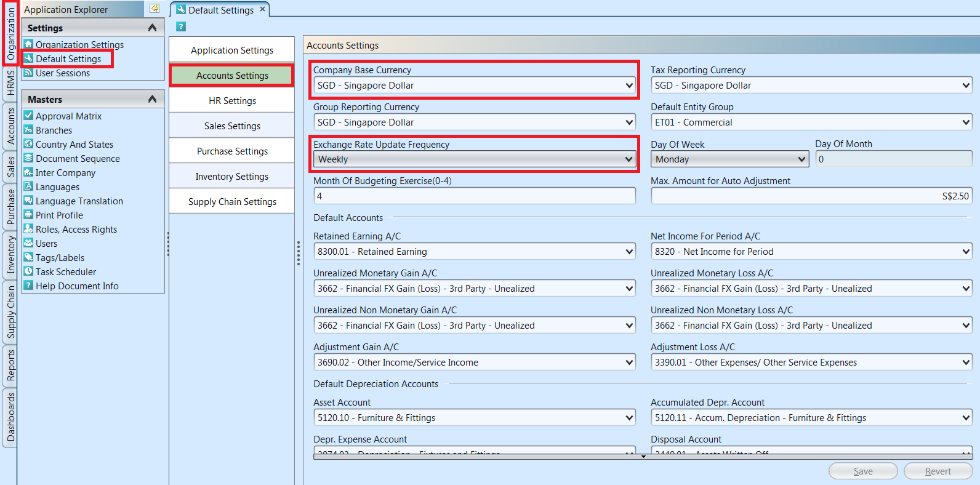Click the Help Document Info icon

pos(28,285)
